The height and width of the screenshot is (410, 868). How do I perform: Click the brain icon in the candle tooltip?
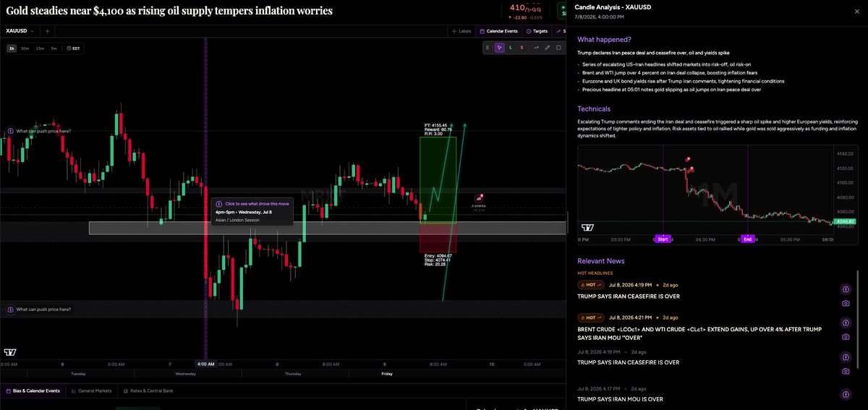[219, 204]
